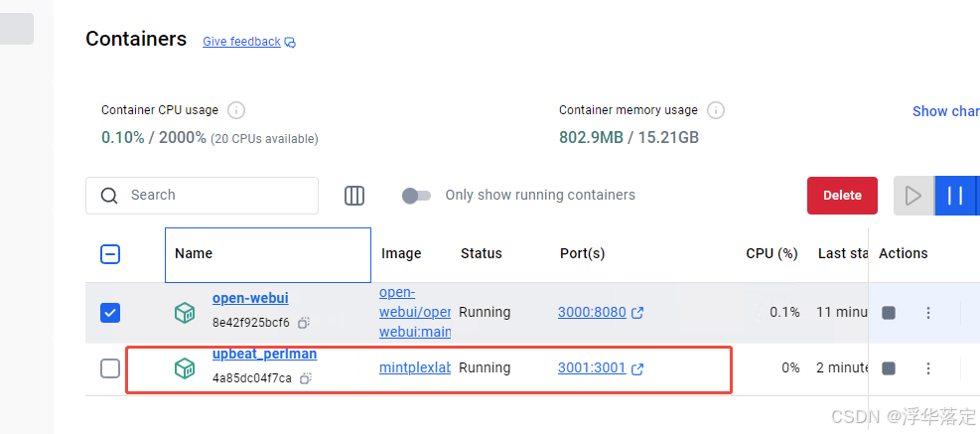Screen dimensions: 980x434
Task: Click the 2 minutes last started cell
Action: 842,367
